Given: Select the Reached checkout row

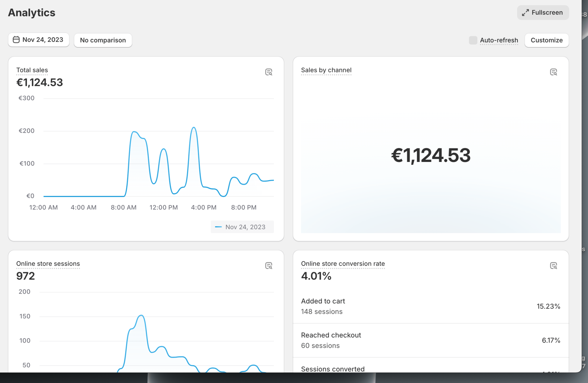Looking at the screenshot, I should [x=430, y=340].
